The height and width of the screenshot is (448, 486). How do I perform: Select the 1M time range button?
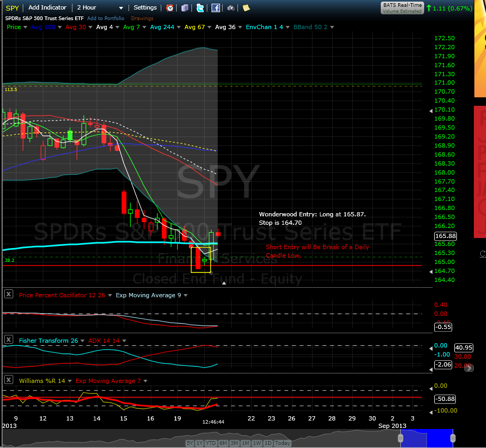pyautogui.click(x=245, y=443)
